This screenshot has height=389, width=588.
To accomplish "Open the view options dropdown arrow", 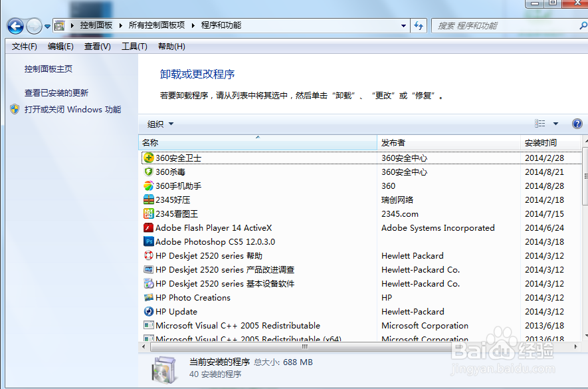I will pos(555,124).
